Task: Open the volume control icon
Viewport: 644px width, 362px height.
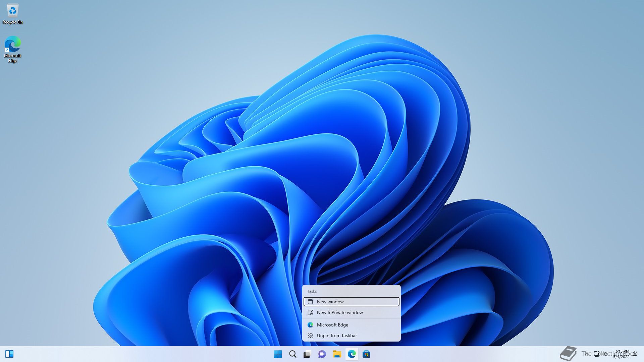Action: [x=605, y=354]
